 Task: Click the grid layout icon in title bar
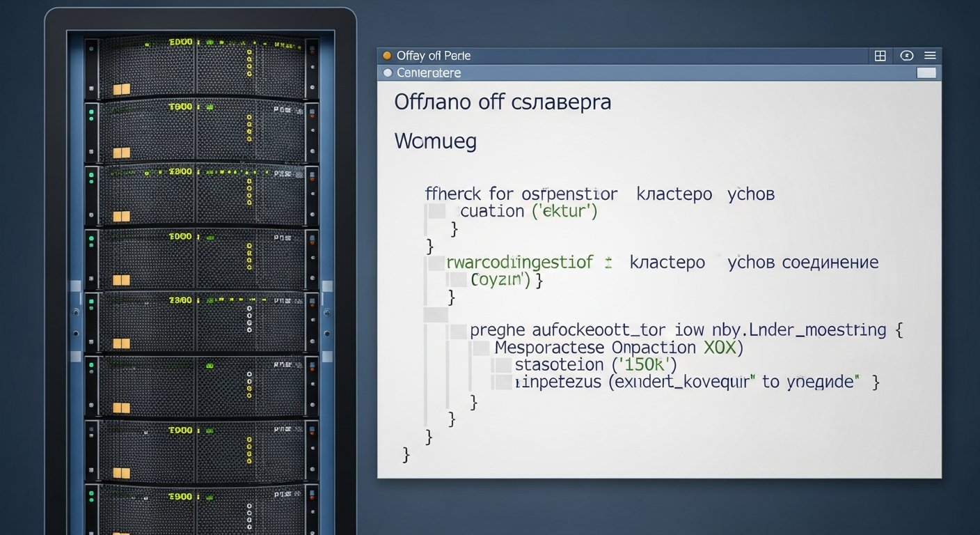tap(880, 56)
